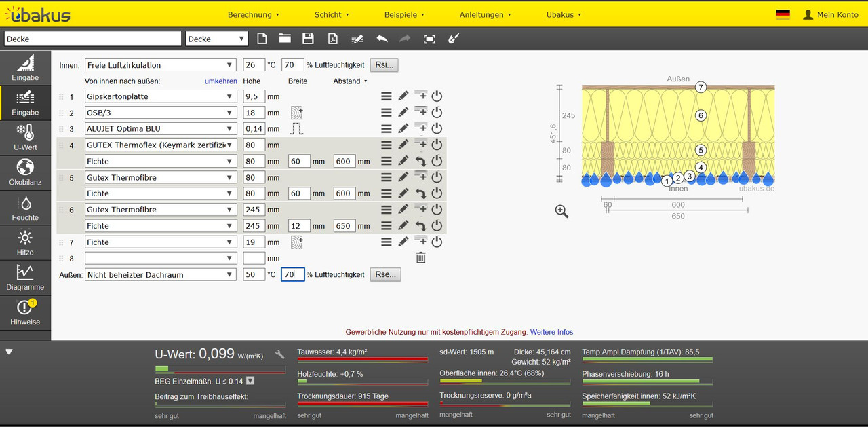Open the Nicht beheizter Dachraum dropdown

[x=160, y=274]
